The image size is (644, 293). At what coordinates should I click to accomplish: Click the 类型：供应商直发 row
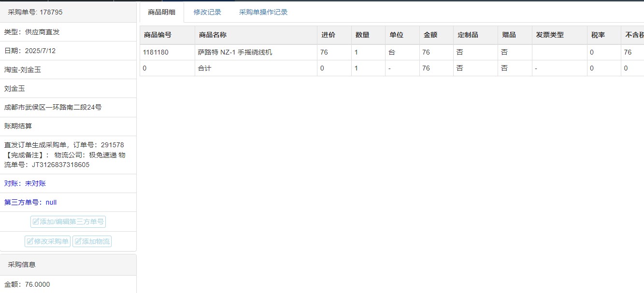(68, 32)
